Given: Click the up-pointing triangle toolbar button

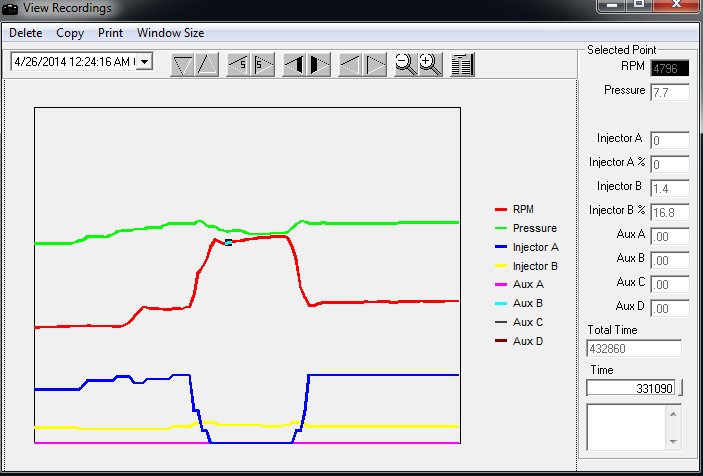Looking at the screenshot, I should click(x=207, y=65).
